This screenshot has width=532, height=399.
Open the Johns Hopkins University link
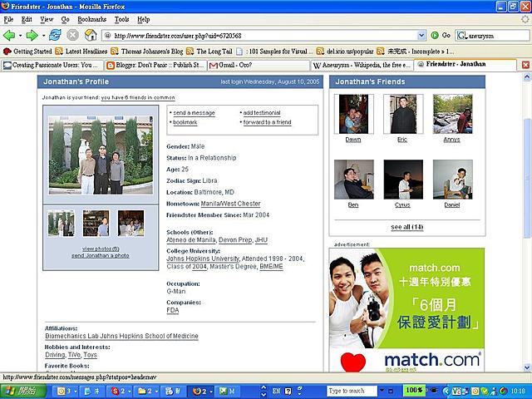(203, 259)
